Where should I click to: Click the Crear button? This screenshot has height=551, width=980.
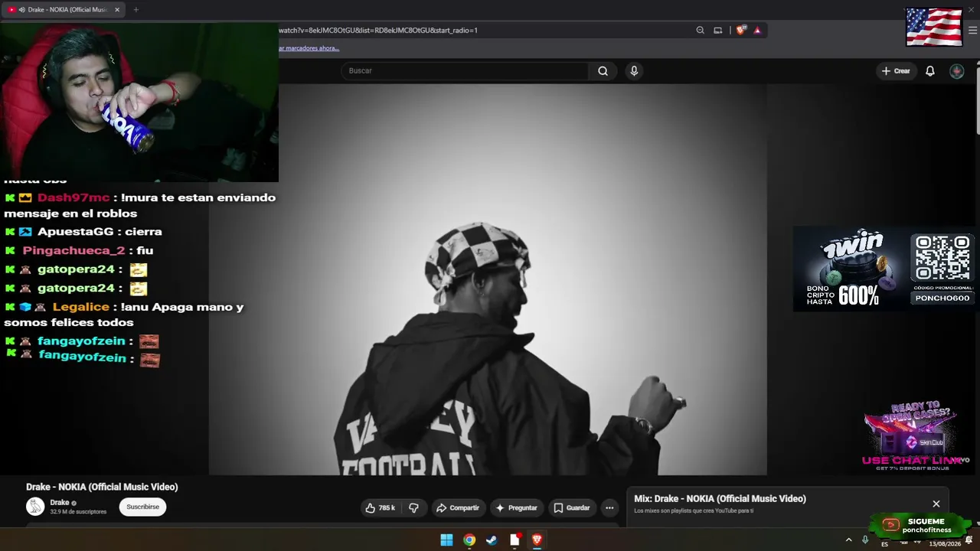(x=896, y=71)
